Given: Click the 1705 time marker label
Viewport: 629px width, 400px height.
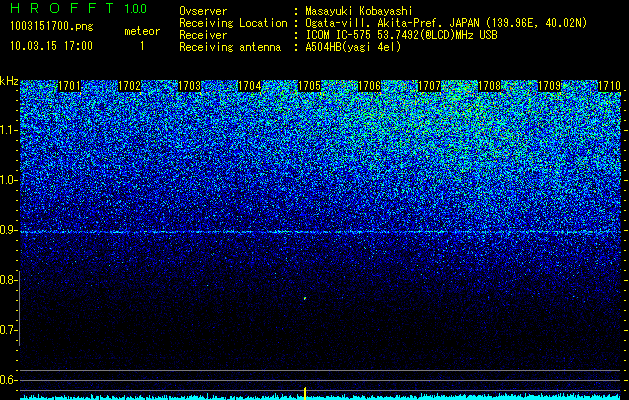Looking at the screenshot, I should coord(310,86).
